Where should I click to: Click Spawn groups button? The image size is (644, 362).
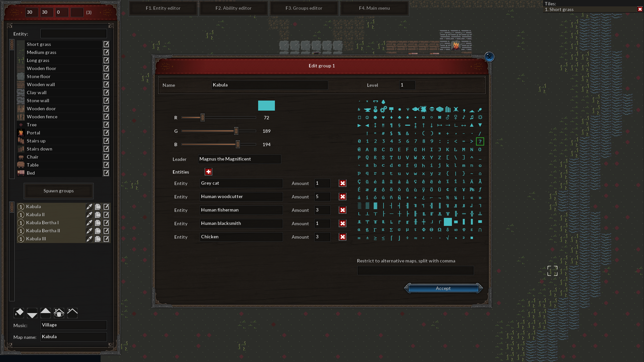pos(58,190)
